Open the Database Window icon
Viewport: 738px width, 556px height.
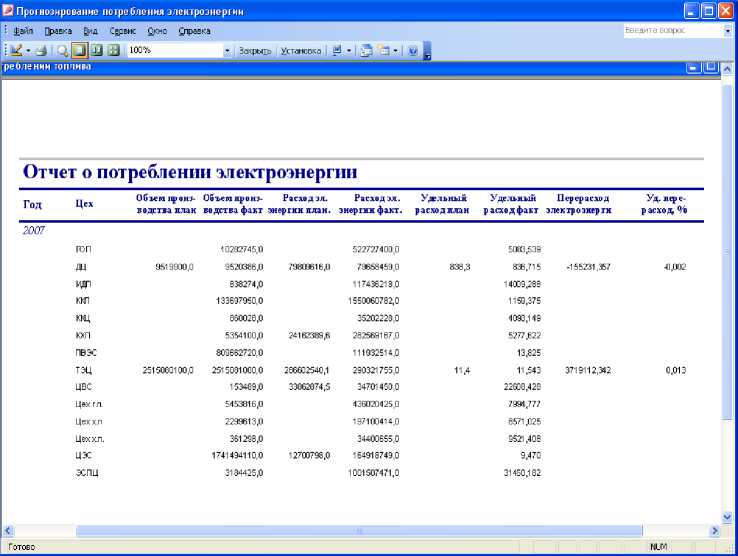tap(366, 50)
